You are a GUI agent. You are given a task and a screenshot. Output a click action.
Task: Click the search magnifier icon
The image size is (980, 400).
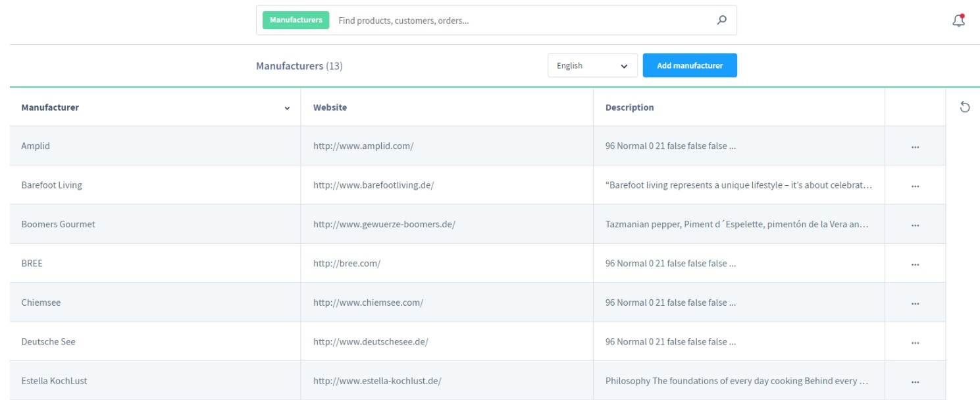[x=721, y=20]
